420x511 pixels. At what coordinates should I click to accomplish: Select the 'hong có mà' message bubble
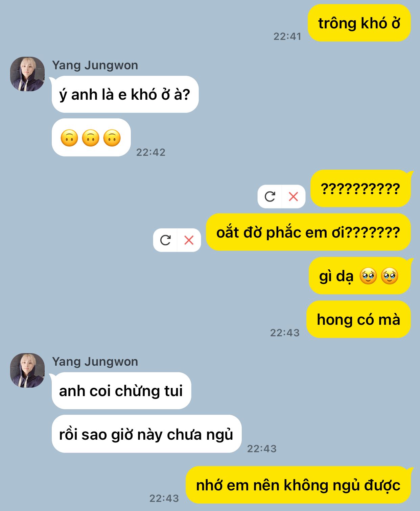[358, 319]
